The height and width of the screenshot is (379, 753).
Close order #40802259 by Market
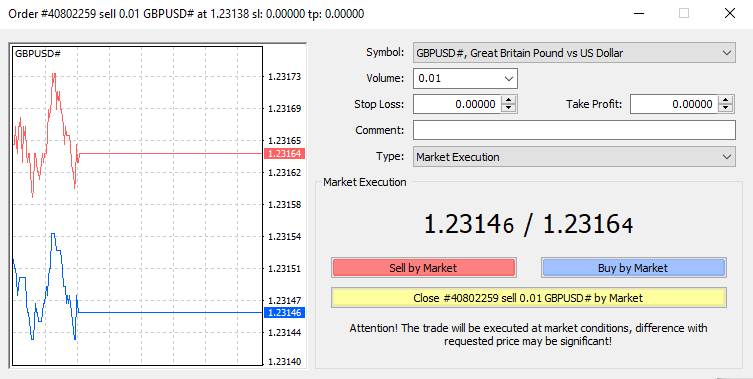[528, 298]
